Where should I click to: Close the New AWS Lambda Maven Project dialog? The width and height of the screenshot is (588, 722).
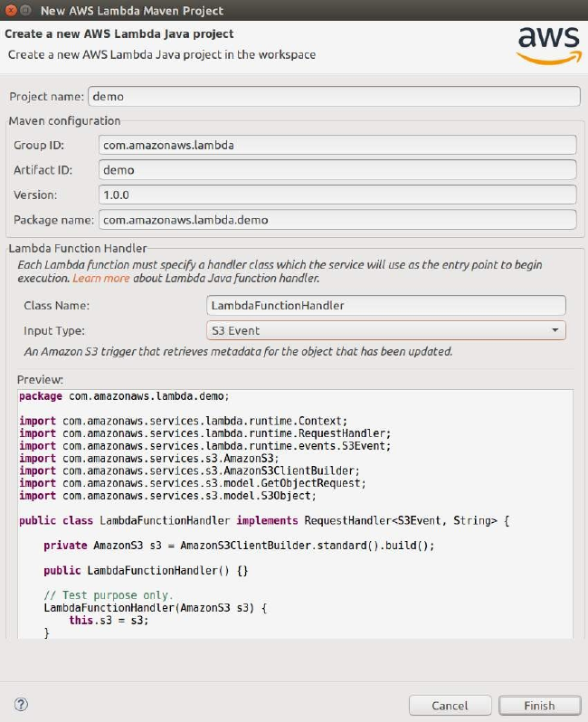(11, 11)
